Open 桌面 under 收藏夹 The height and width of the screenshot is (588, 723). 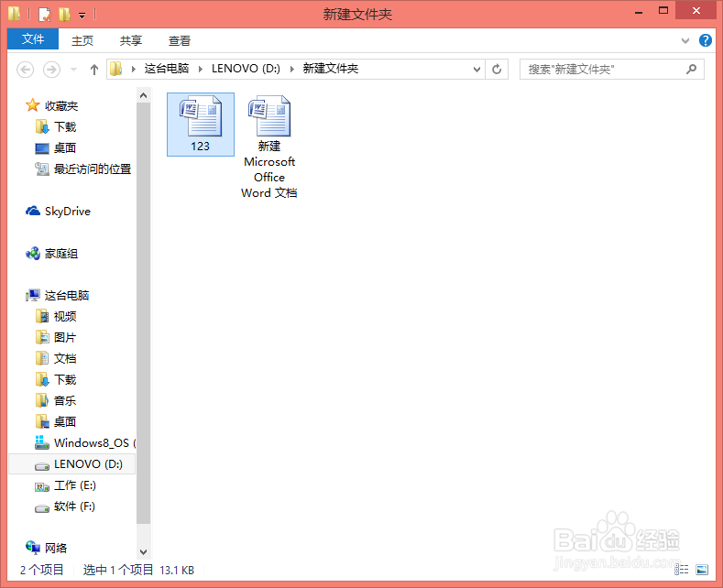55,148
